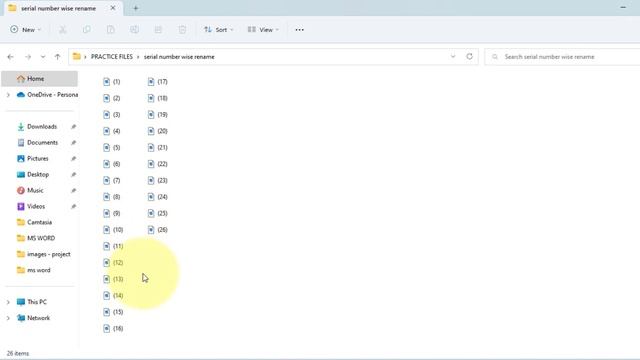Select the file named (23)

pos(158,180)
